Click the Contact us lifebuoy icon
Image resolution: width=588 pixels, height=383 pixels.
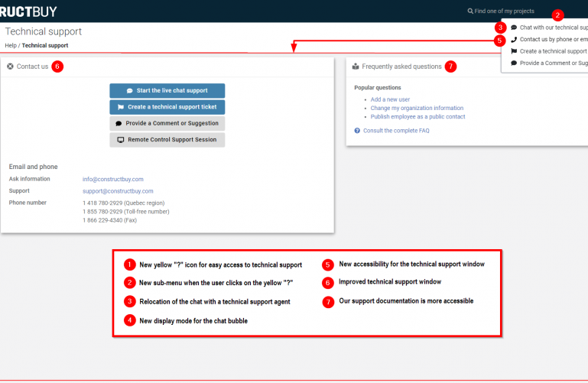click(x=10, y=67)
